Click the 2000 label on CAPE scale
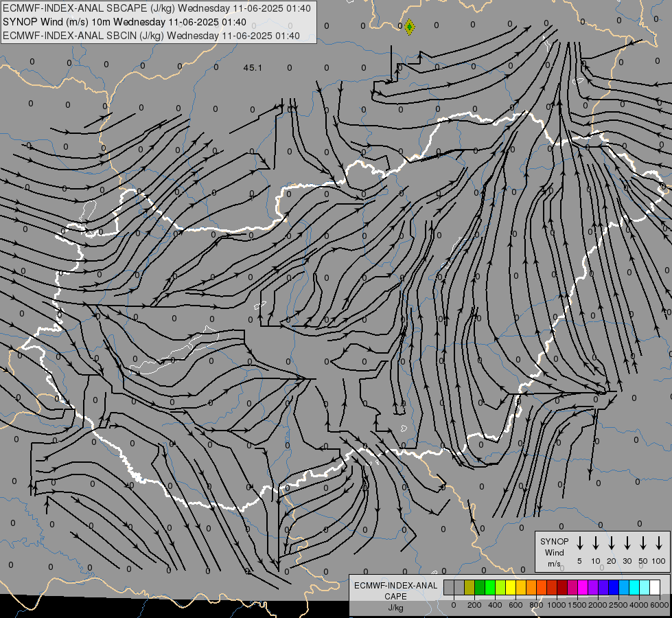672x618 pixels. pos(598,605)
